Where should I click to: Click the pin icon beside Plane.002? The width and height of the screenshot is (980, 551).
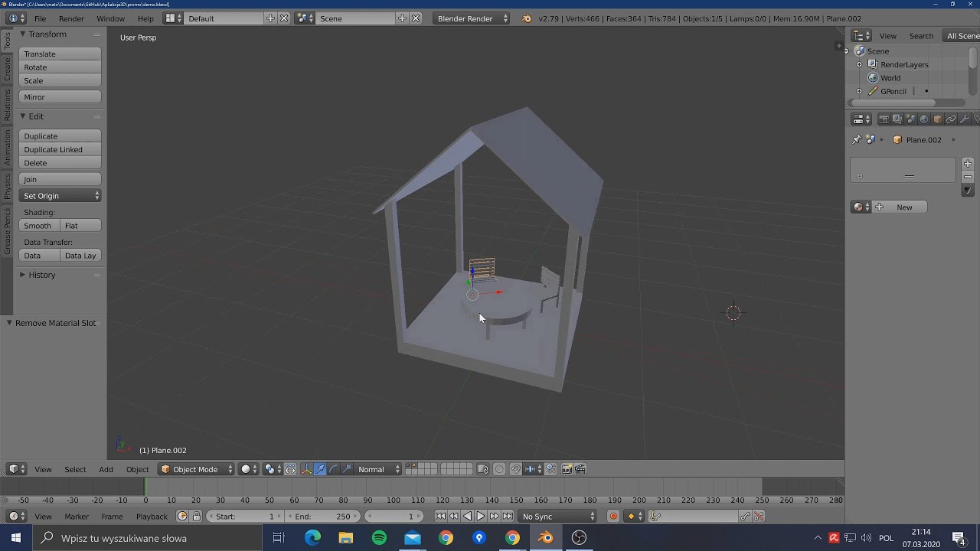click(x=857, y=140)
